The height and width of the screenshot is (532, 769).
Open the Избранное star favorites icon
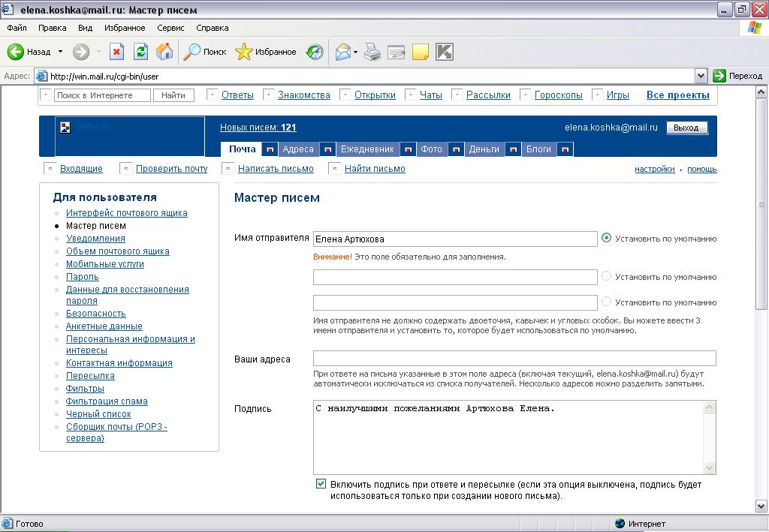pos(244,52)
